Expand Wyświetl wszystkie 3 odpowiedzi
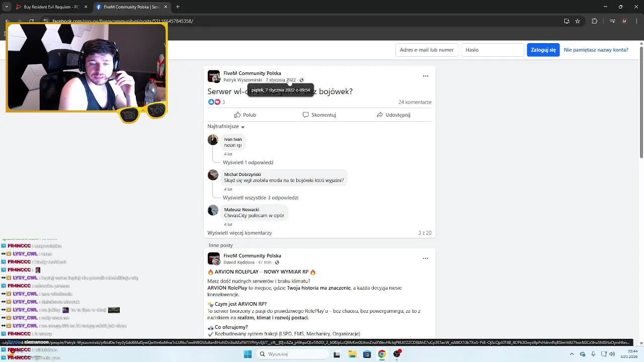 click(x=261, y=198)
